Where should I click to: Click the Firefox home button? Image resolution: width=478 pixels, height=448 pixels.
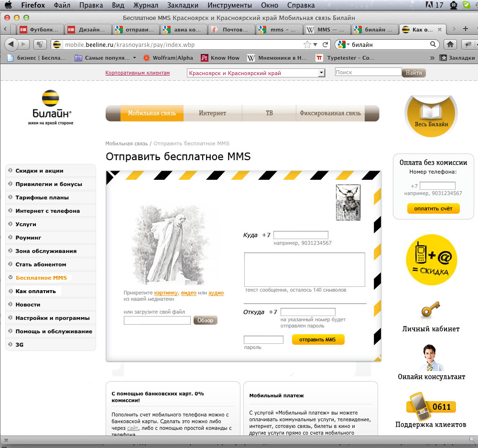[449, 44]
